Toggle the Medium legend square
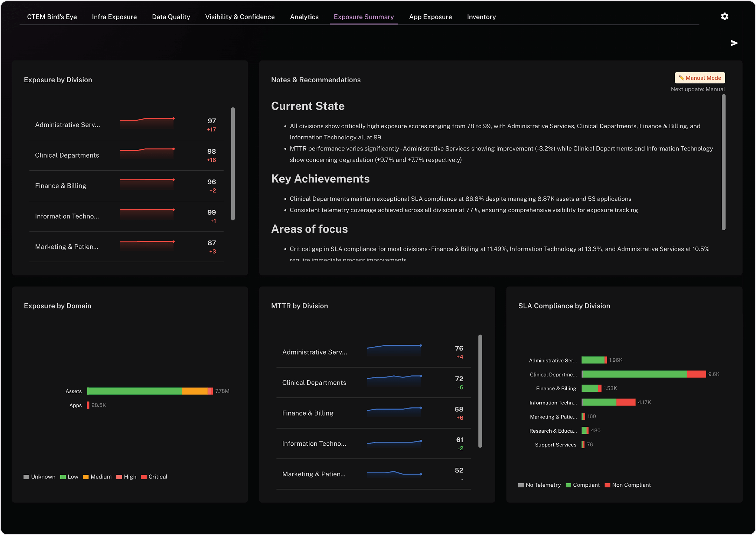756x535 pixels. pyautogui.click(x=86, y=477)
